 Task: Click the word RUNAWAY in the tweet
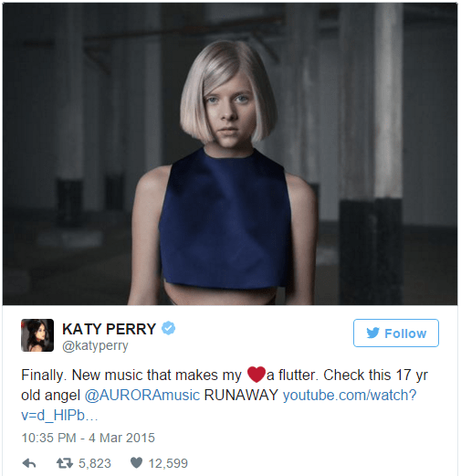point(241,396)
